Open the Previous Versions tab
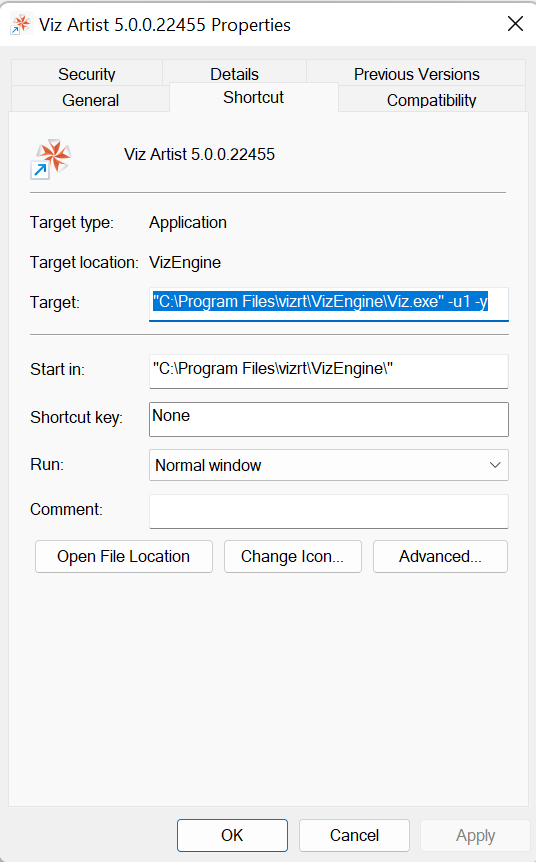 coord(416,74)
